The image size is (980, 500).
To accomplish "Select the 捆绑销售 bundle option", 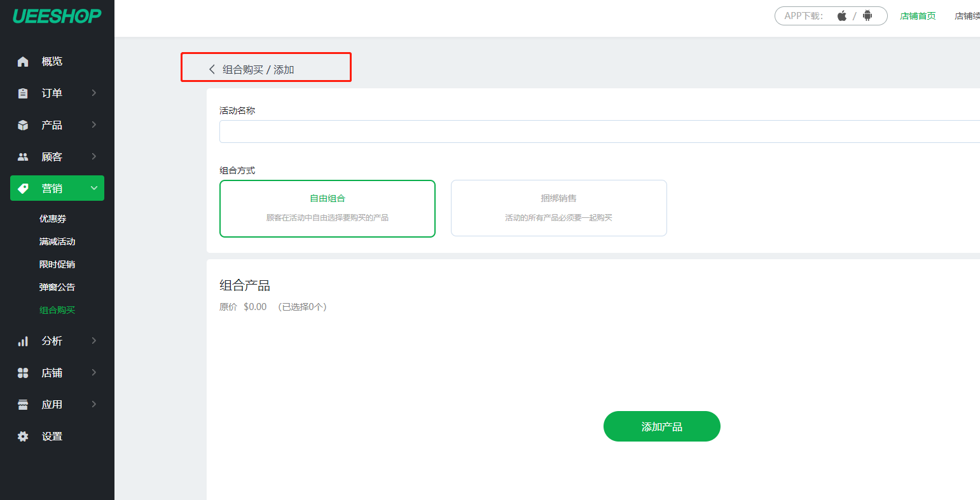I will tap(558, 208).
